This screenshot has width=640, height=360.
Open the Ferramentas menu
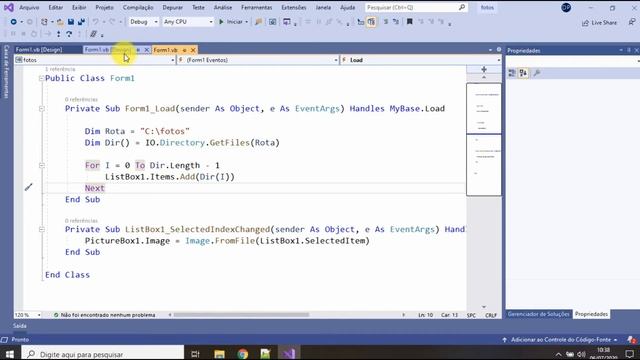[256, 7]
